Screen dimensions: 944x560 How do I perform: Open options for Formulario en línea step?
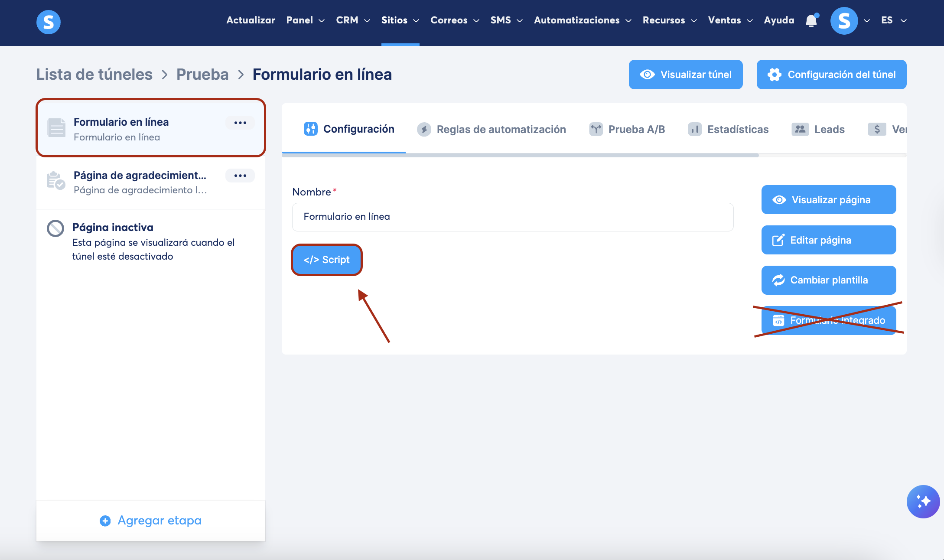(x=240, y=123)
